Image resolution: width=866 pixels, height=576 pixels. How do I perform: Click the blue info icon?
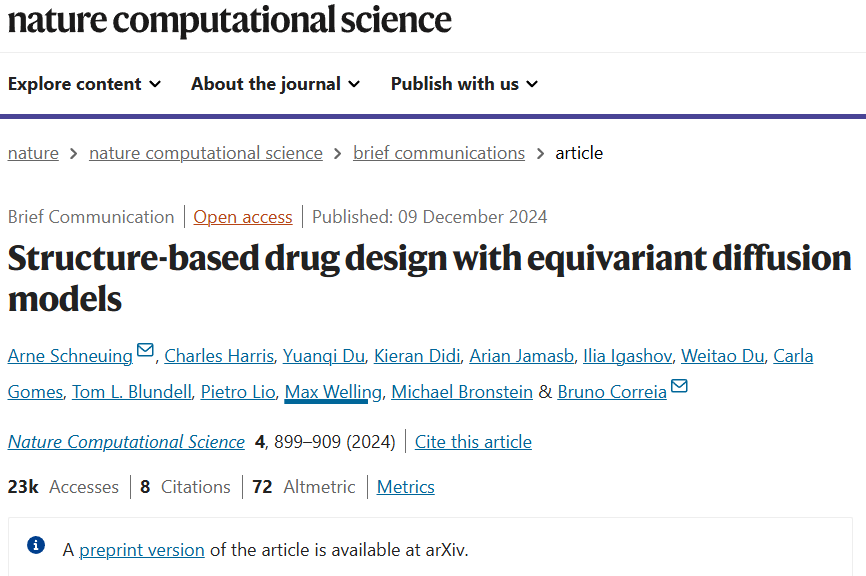pyautogui.click(x=36, y=545)
